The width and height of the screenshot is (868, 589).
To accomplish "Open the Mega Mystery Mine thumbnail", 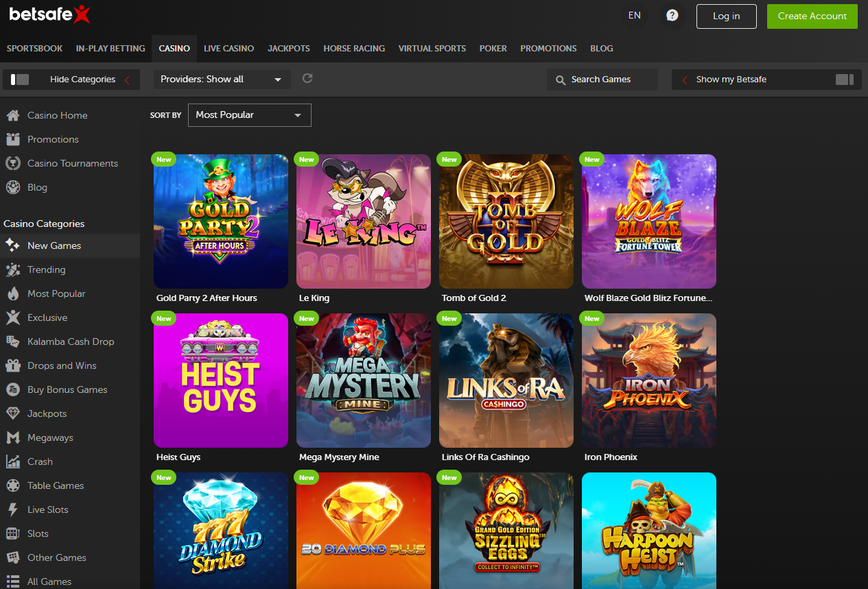I will click(364, 381).
